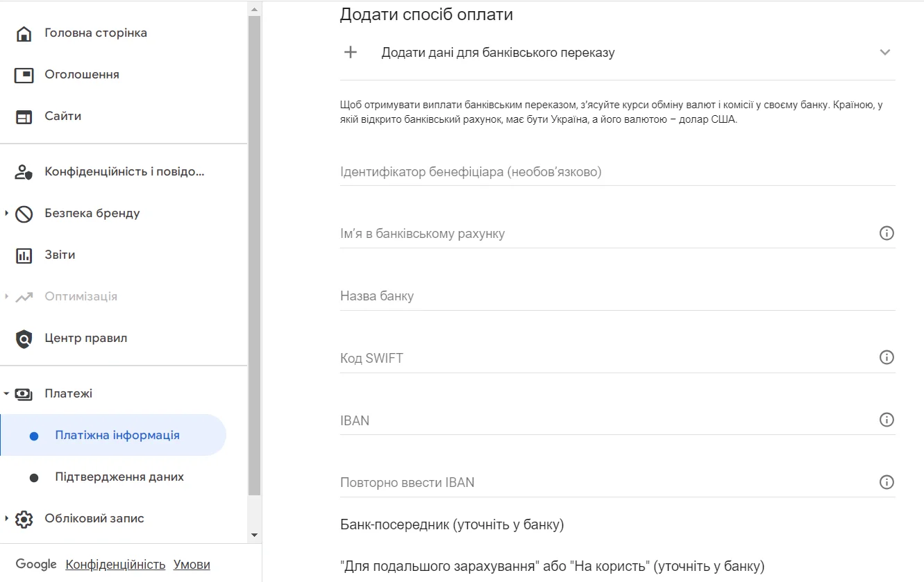This screenshot has width=924, height=582.
Task: Click the Оголошення ads icon in the sidebar
Action: [24, 75]
